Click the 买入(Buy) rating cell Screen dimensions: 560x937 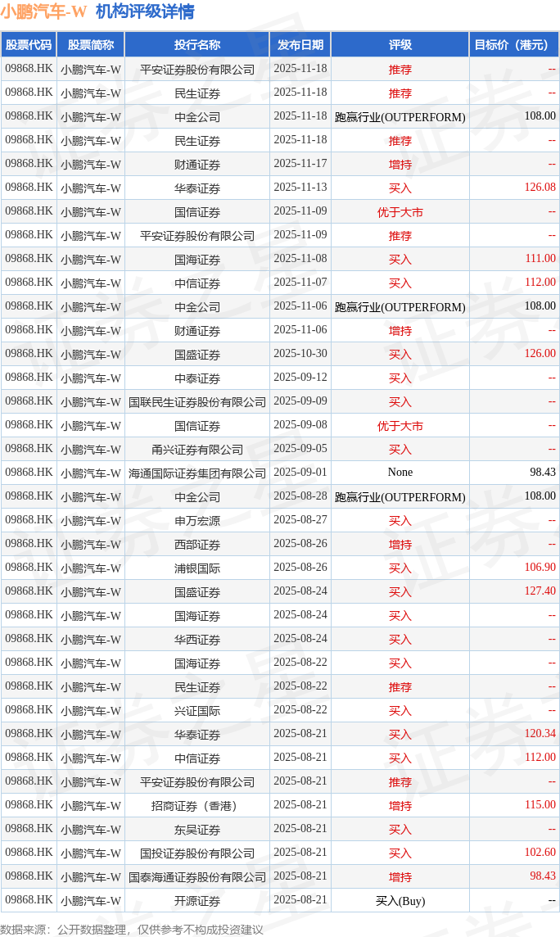(400, 900)
